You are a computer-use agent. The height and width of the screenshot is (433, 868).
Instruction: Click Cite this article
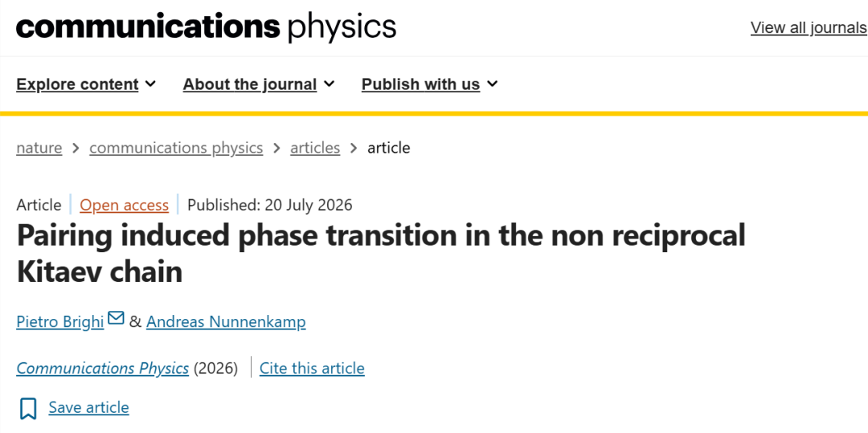point(312,368)
